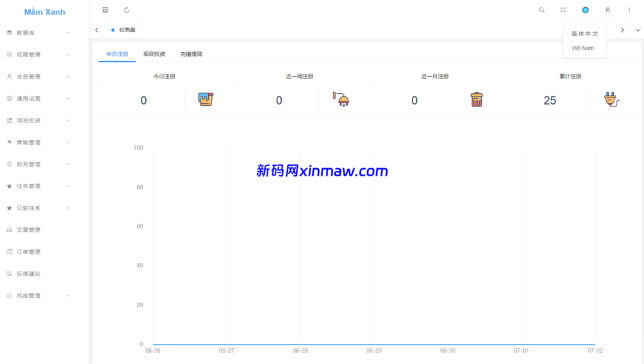Click the 06-26 date on chart axis

[x=153, y=350]
